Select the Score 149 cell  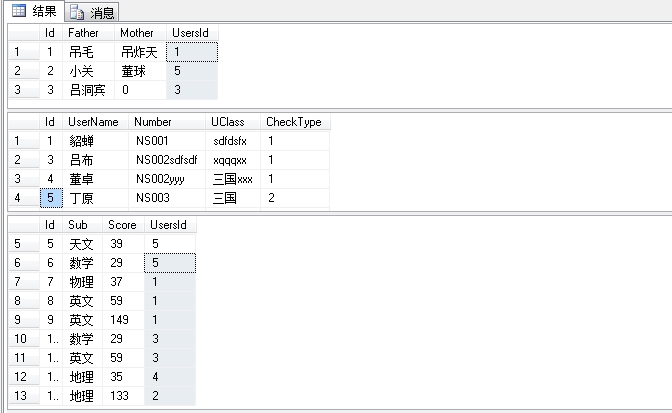click(x=123, y=320)
